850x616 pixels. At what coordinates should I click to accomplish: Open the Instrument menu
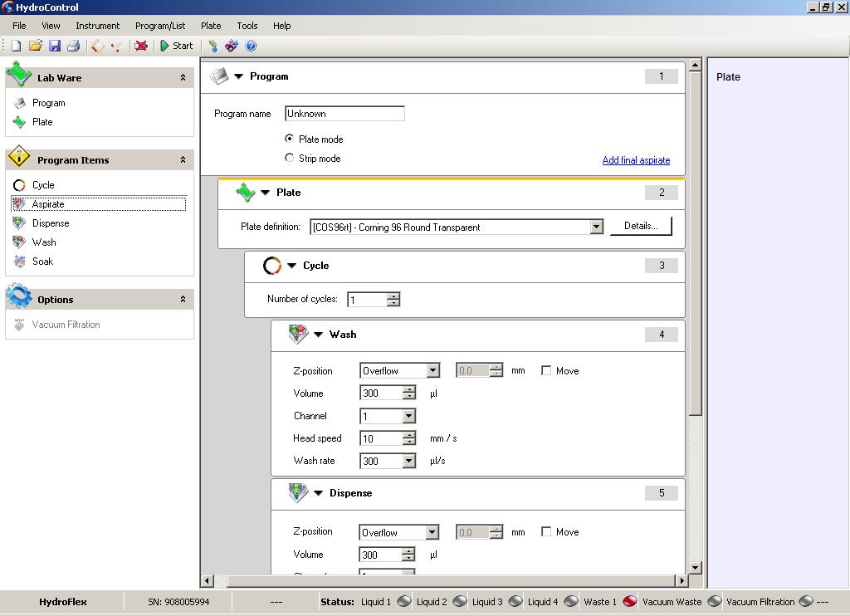pyautogui.click(x=98, y=26)
